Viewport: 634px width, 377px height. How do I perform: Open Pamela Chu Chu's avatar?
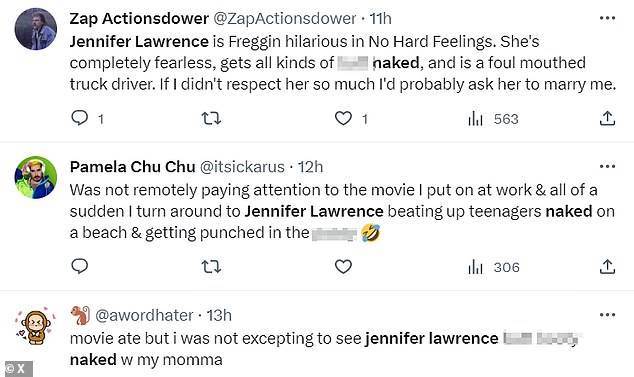click(36, 177)
